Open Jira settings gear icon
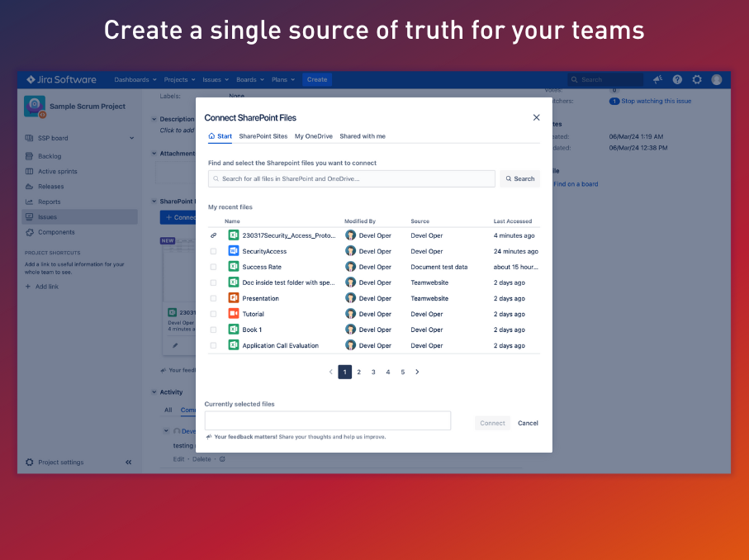The width and height of the screenshot is (749, 560). pyautogui.click(x=697, y=79)
